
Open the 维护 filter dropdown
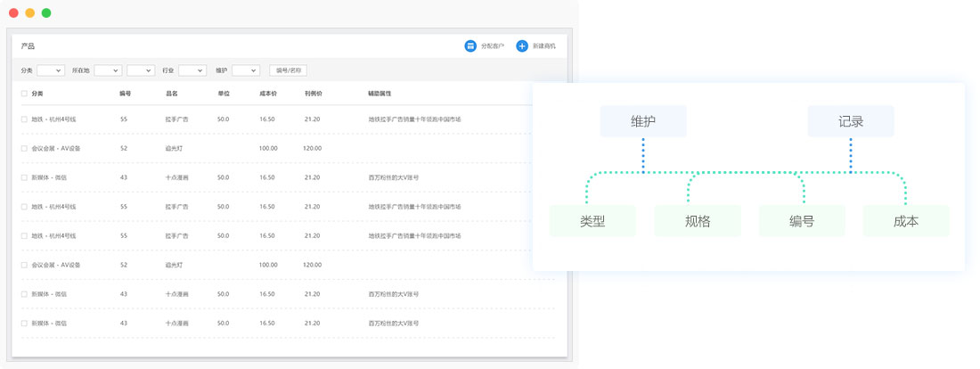[245, 70]
